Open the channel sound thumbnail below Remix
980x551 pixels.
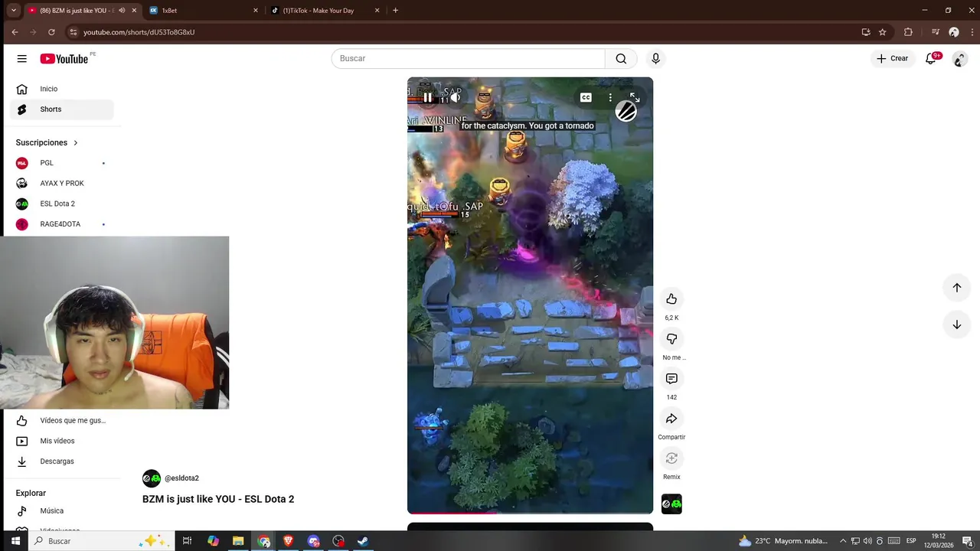671,504
